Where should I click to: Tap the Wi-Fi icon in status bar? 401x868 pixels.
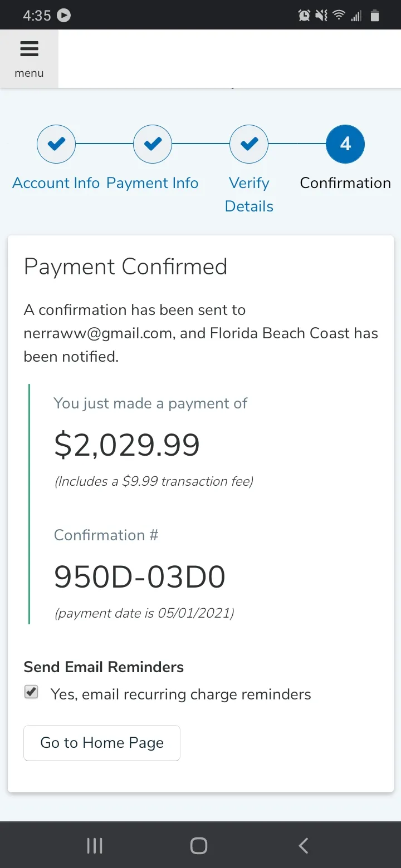pyautogui.click(x=339, y=16)
